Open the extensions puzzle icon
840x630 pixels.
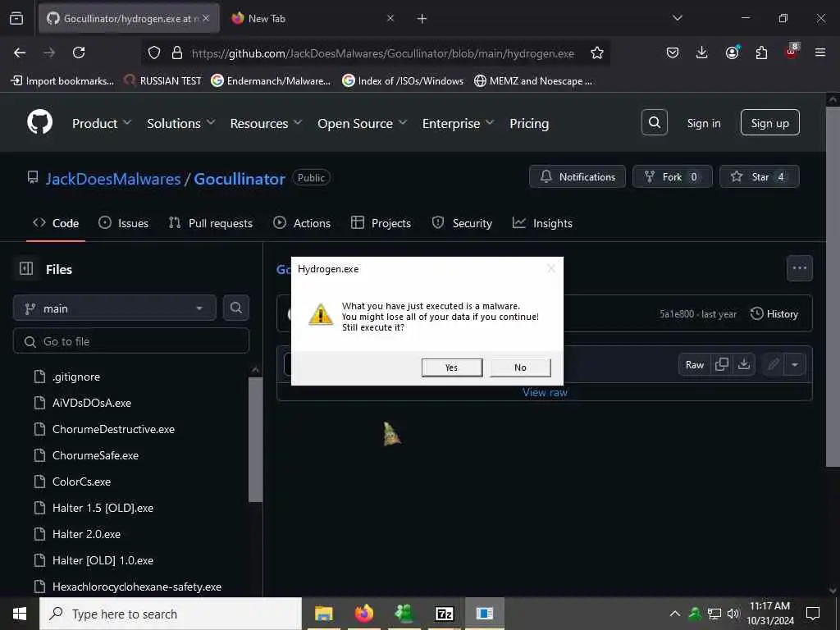pos(761,52)
